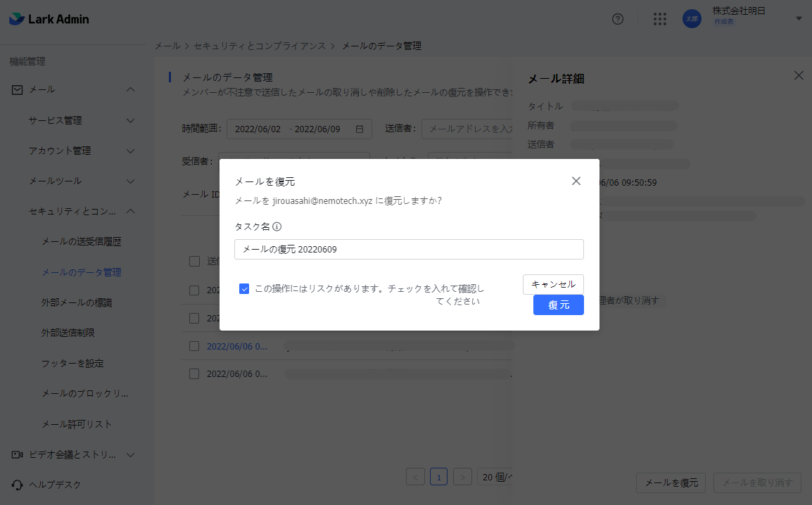Click the calendar icon in date range
Image resolution: width=812 pixels, height=505 pixels.
[360, 129]
